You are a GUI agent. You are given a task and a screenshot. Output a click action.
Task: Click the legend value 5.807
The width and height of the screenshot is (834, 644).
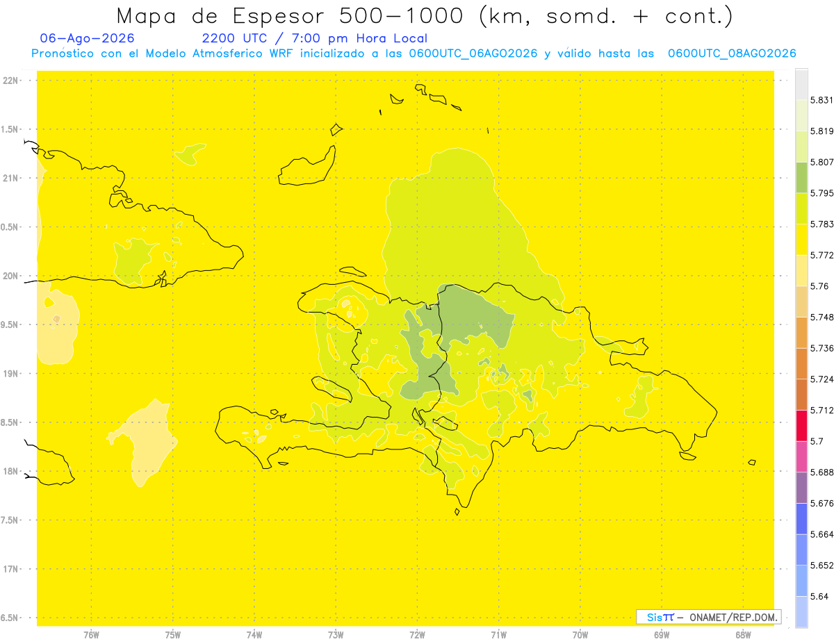821,162
